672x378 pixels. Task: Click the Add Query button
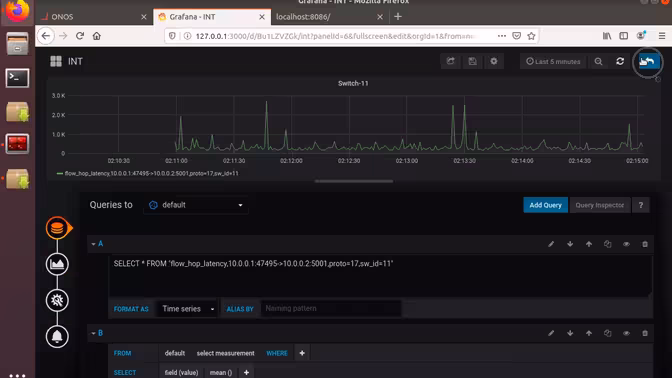[546, 205]
